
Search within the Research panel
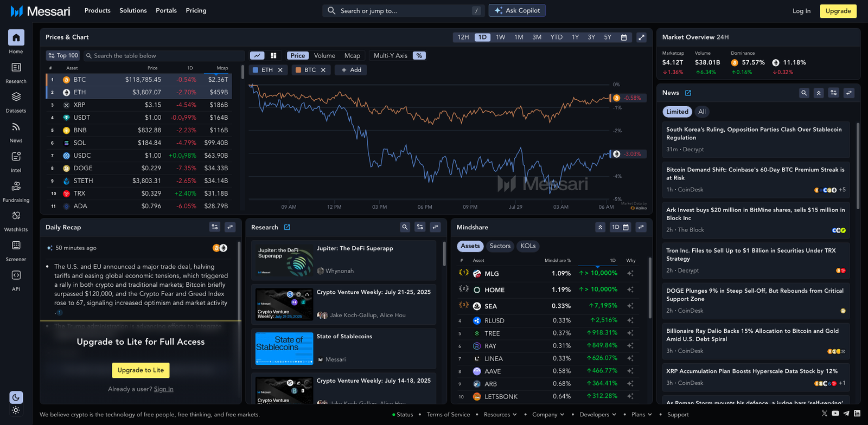405,227
